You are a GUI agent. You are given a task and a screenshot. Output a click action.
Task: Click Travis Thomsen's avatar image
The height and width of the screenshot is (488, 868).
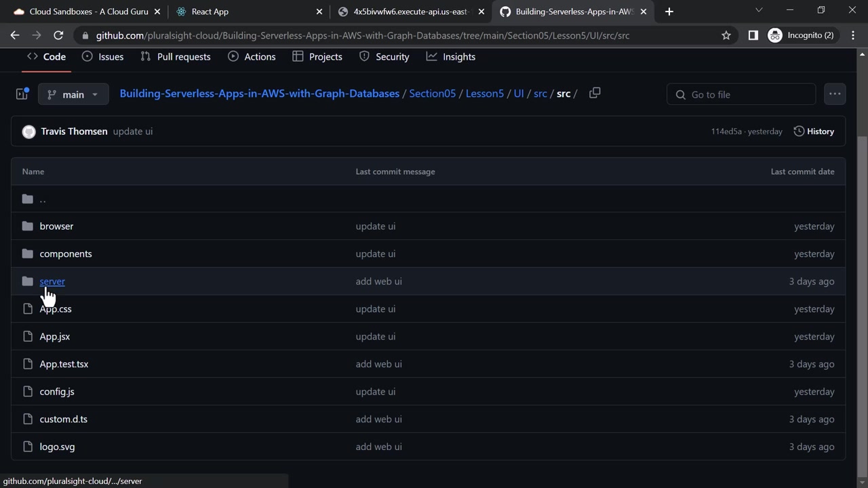tap(28, 131)
